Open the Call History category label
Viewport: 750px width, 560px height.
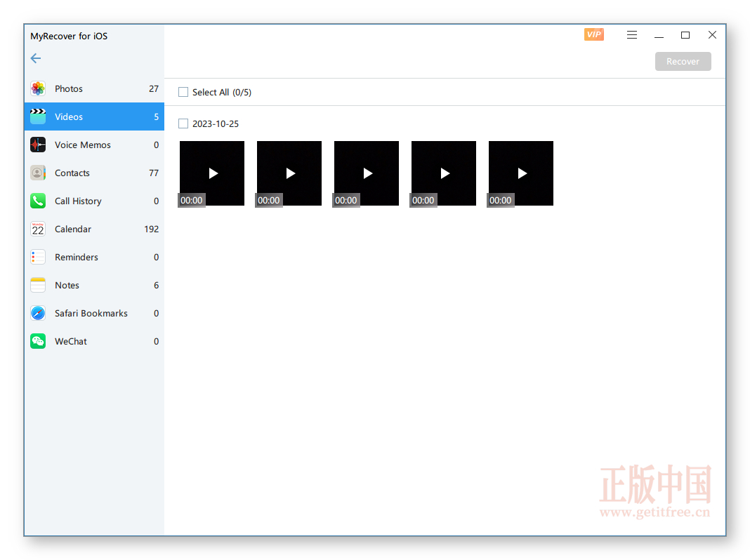coord(78,201)
